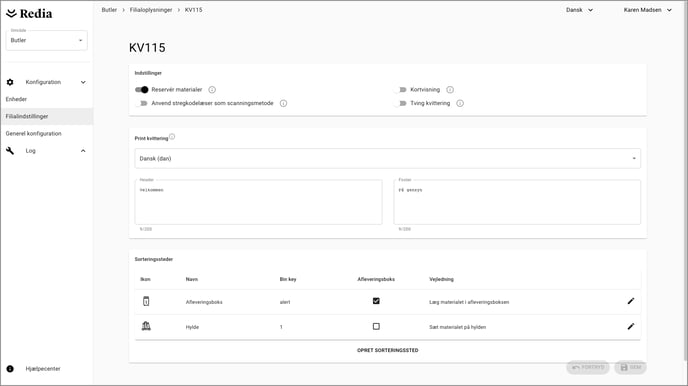Toggle Reservér materialer switch
The height and width of the screenshot is (386, 688).
click(x=141, y=89)
